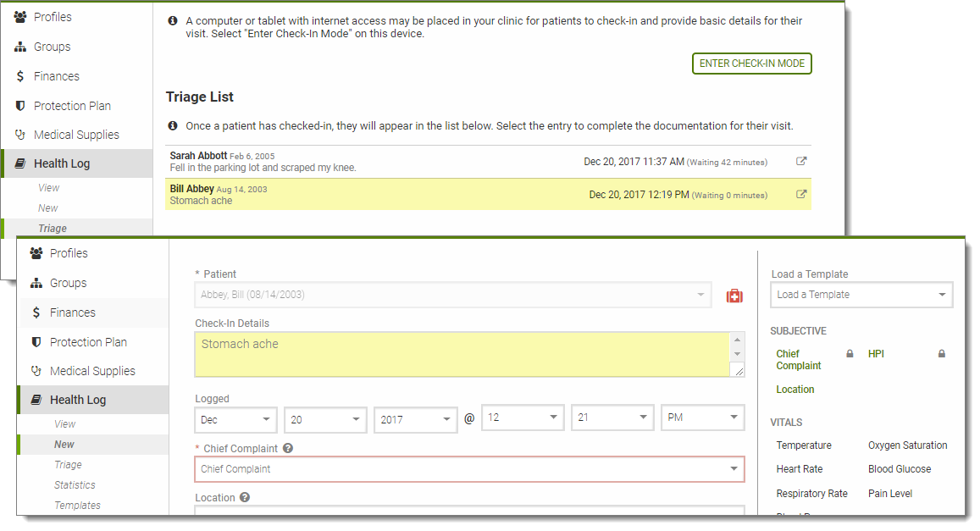Open Sarah Abbott's entry via external link icon

[x=801, y=161]
